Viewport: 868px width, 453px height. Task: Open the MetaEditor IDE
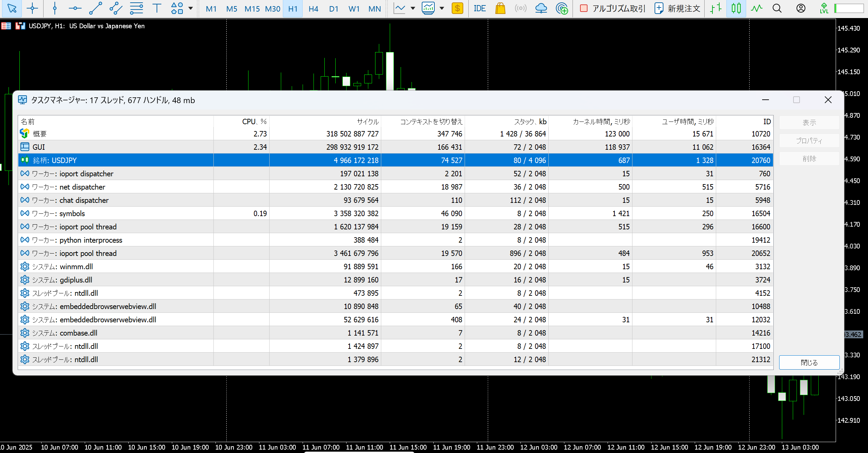(480, 9)
